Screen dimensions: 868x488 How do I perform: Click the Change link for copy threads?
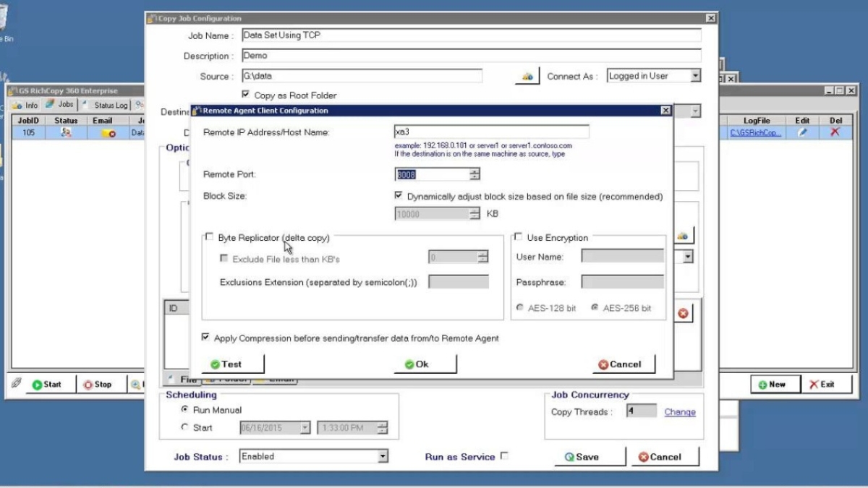point(680,412)
